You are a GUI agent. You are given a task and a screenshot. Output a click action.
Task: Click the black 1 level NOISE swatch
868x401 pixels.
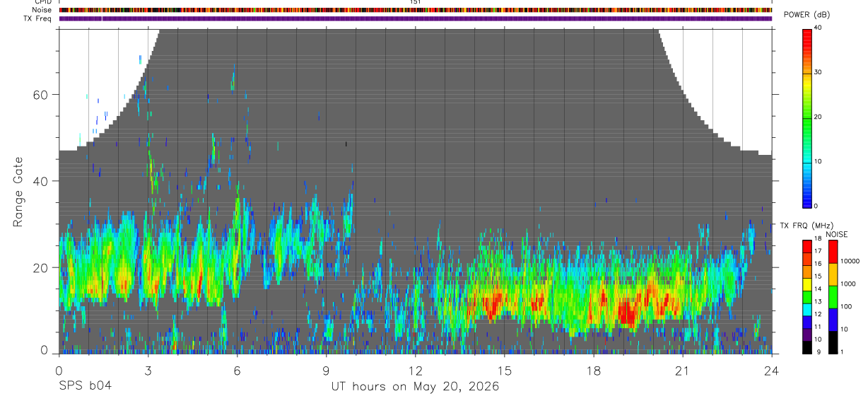tap(832, 342)
